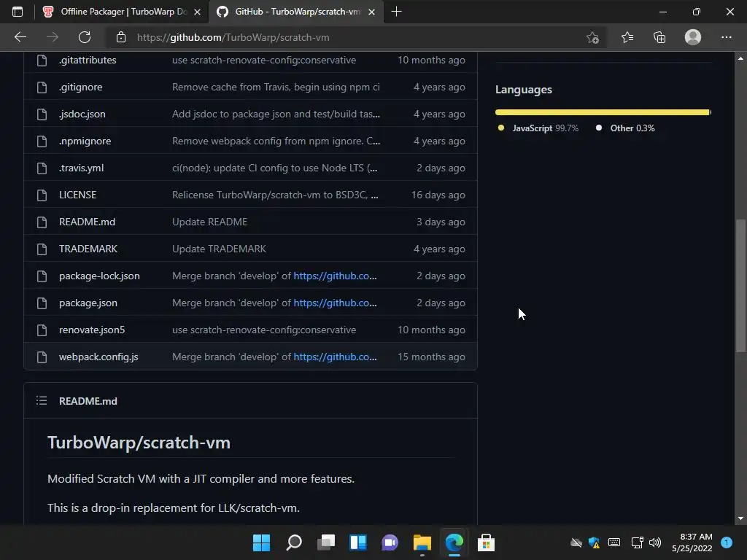Open the README.md file in list
Image resolution: width=747 pixels, height=560 pixels.
click(x=88, y=222)
